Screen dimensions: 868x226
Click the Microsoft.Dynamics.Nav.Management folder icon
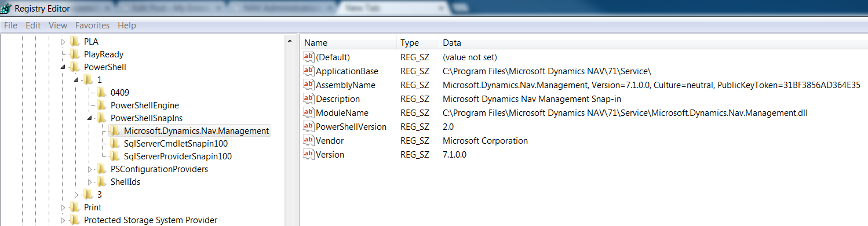(114, 131)
